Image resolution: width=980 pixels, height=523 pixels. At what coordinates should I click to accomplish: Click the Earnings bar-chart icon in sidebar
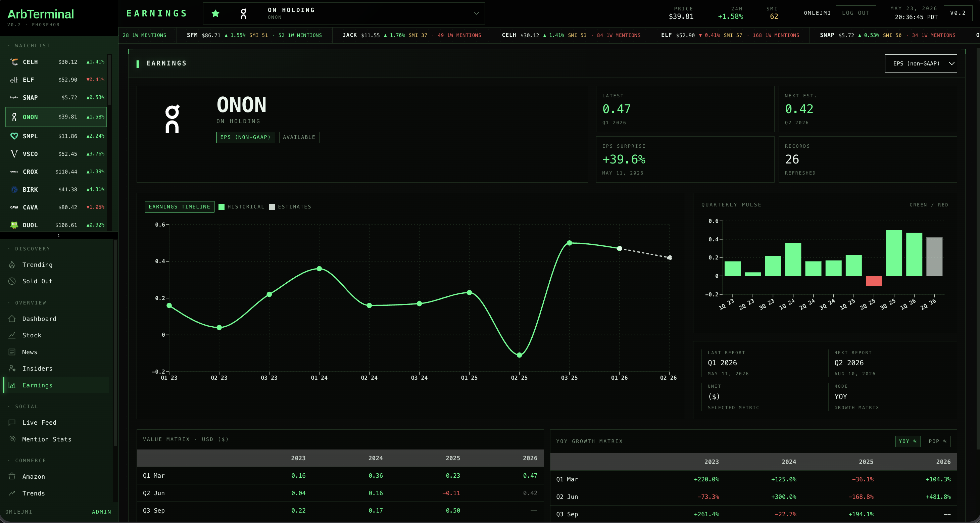[12, 385]
